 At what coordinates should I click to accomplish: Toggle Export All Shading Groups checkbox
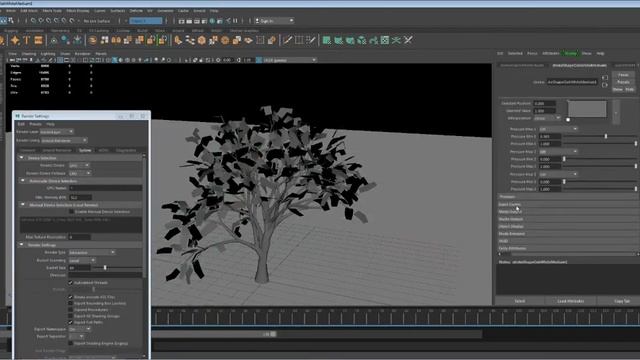[x=71, y=316]
